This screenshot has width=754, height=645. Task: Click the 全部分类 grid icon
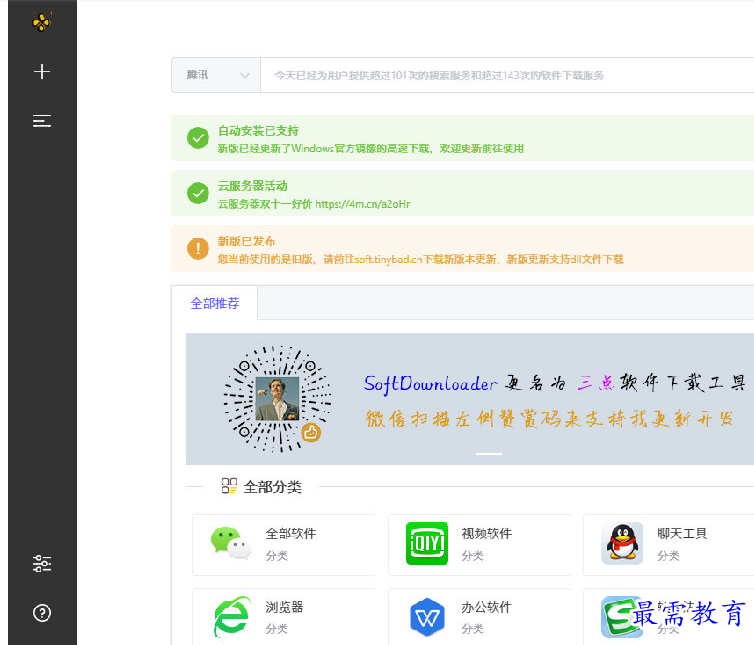point(229,486)
